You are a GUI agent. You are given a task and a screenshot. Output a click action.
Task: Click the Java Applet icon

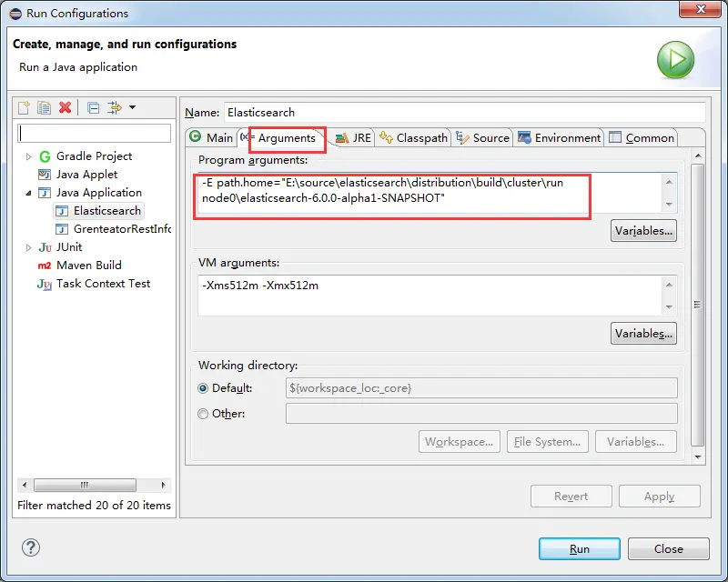(x=45, y=175)
